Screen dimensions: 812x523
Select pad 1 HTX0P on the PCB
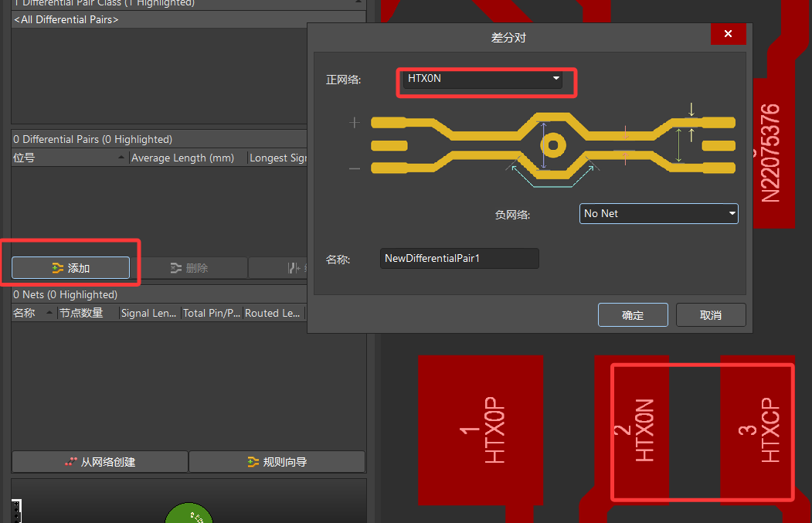(481, 430)
